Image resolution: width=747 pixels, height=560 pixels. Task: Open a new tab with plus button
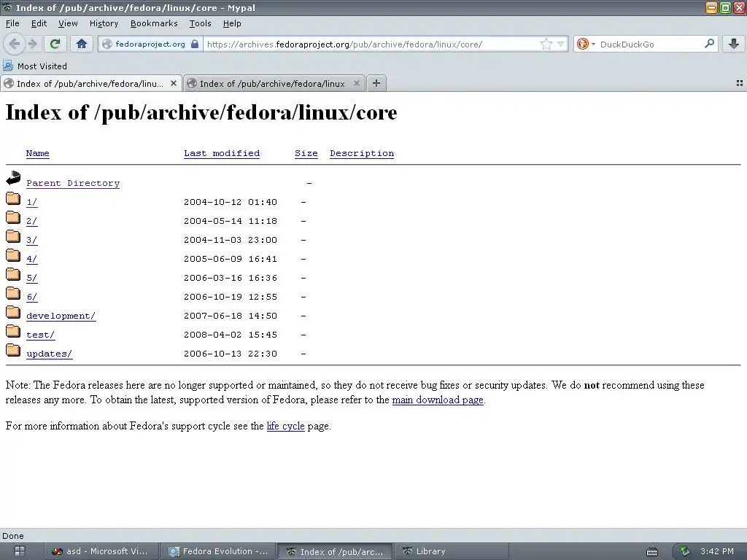coord(376,83)
